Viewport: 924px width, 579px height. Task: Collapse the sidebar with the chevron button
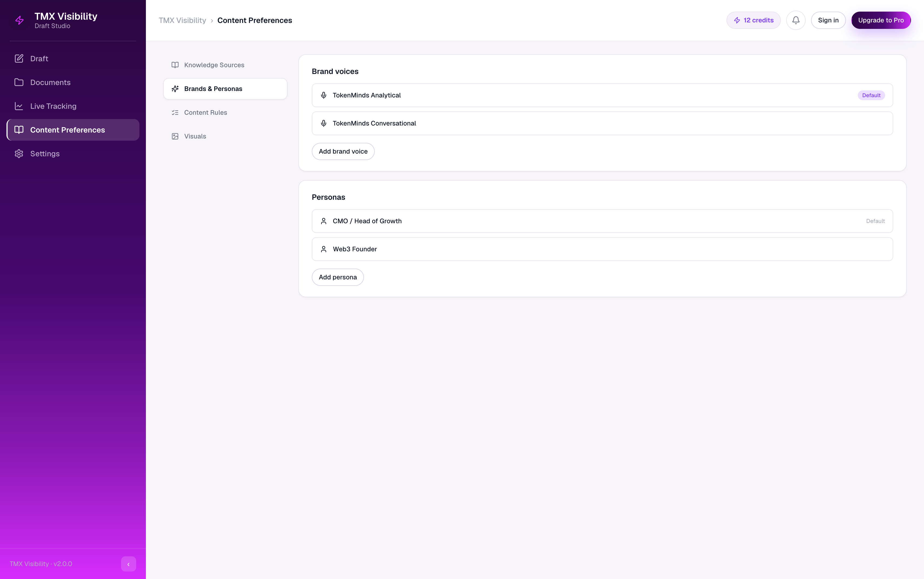[x=128, y=564]
